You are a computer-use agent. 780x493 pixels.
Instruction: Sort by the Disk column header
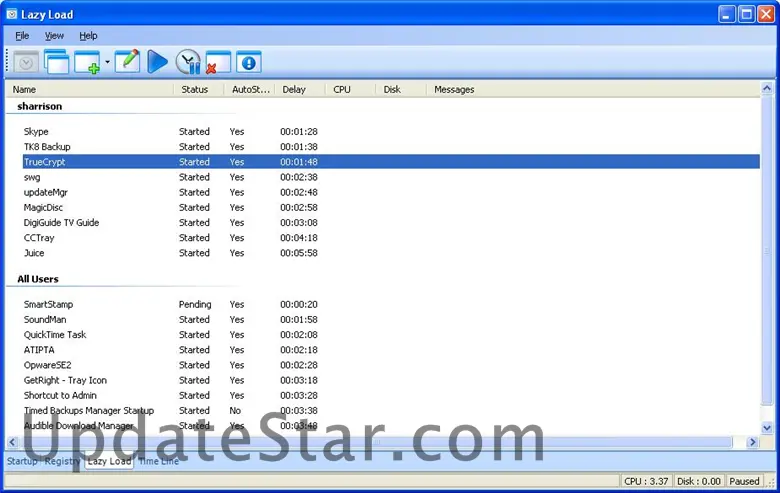400,90
